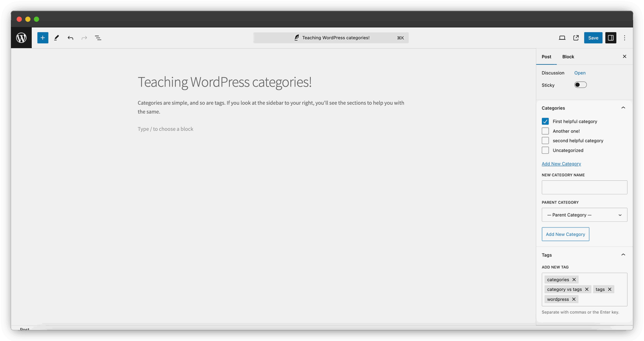
Task: Open the post in new tab icon
Action: click(576, 38)
